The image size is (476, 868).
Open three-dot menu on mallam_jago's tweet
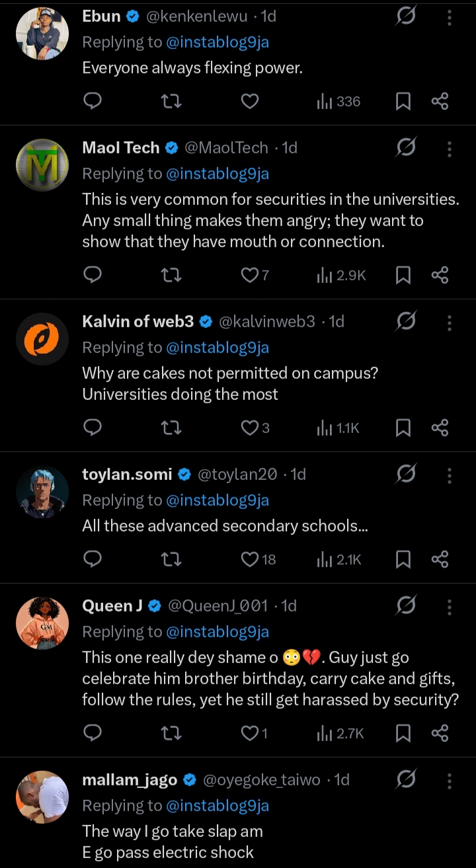click(449, 780)
